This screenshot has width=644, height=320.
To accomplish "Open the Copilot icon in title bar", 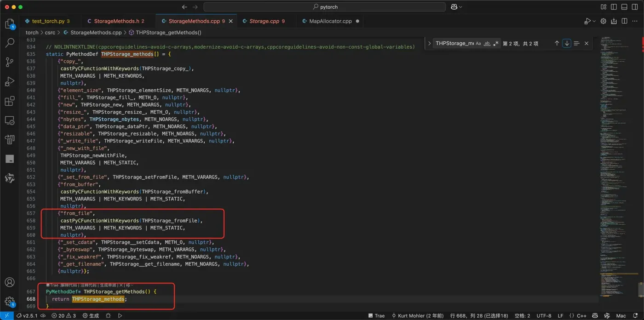I will coord(454,7).
